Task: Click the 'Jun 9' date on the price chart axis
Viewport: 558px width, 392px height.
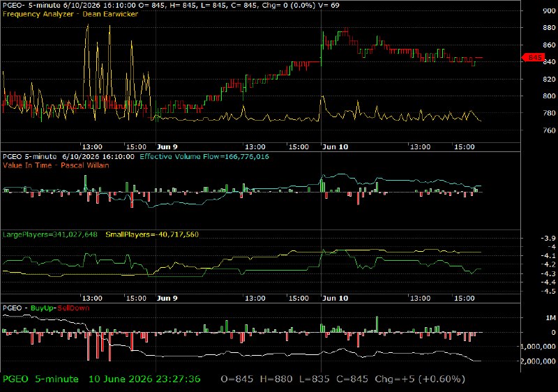Action: 167,146
